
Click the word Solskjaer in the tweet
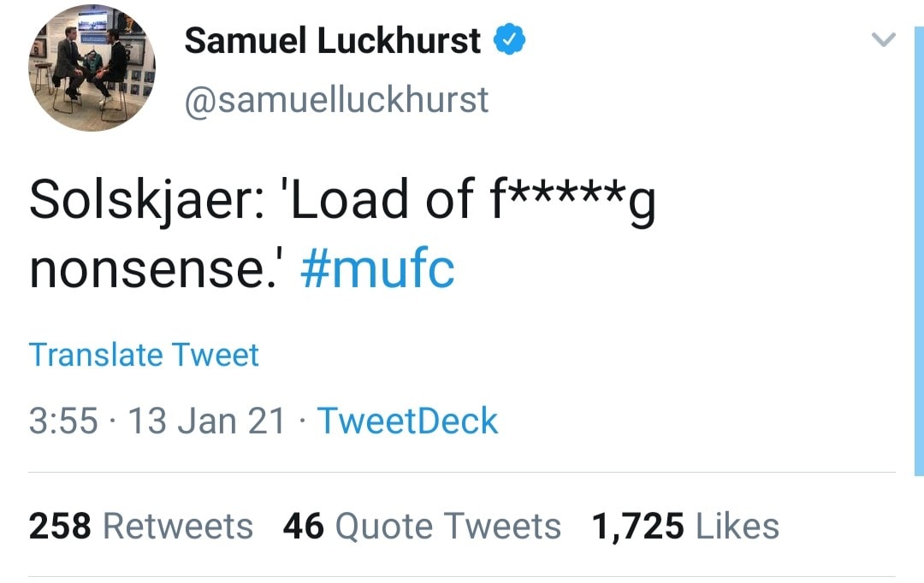point(133,201)
